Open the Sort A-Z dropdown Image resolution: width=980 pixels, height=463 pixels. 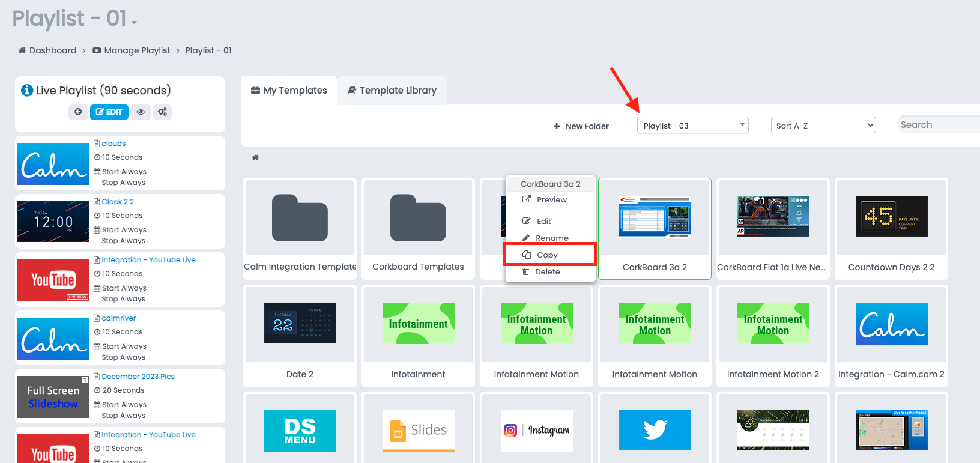(823, 125)
